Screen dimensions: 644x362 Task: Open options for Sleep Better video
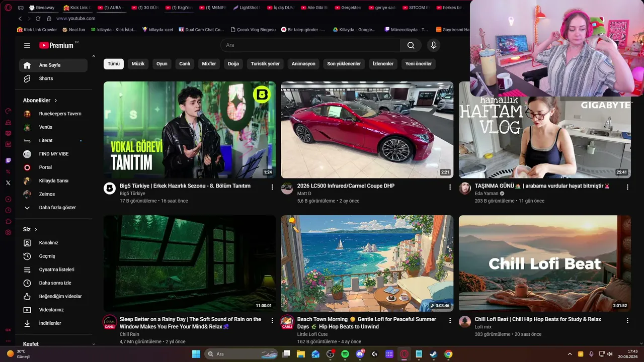272,320
